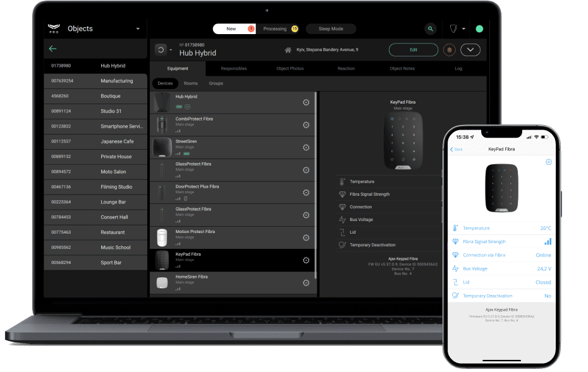Open the Object Notes tab
588x372 pixels.
(x=402, y=69)
